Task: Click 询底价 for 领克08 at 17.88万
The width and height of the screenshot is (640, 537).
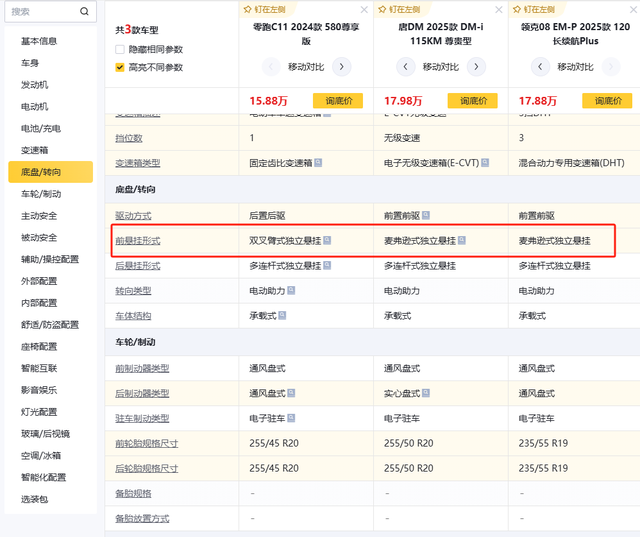Action: [x=607, y=101]
